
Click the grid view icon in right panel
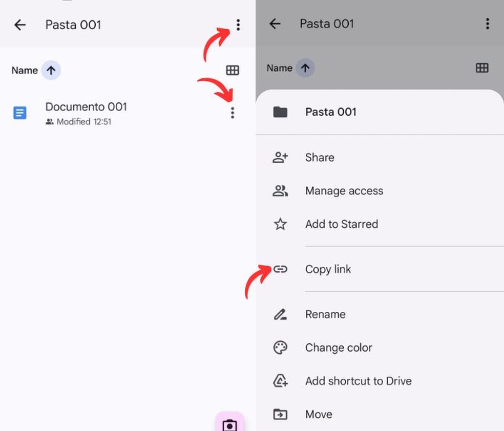tap(482, 68)
